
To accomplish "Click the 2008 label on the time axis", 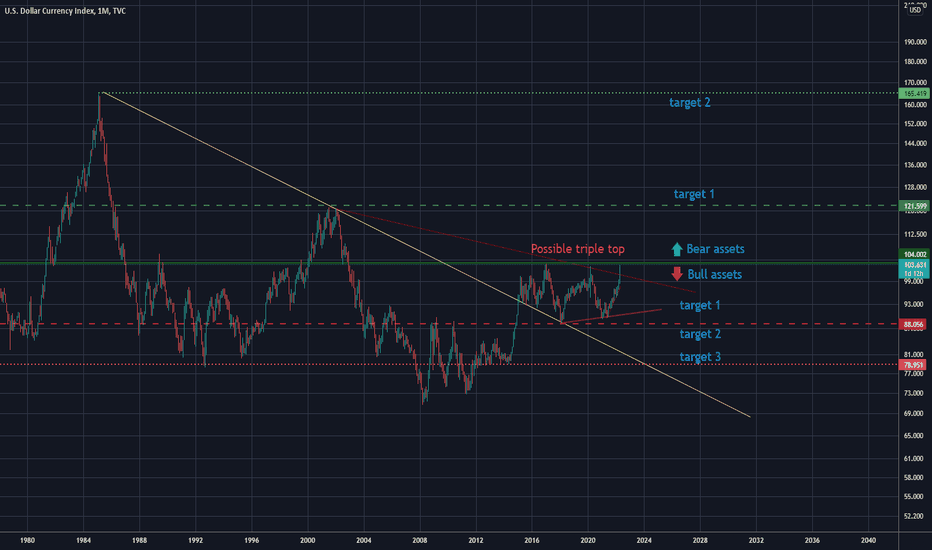I will click(x=420, y=540).
